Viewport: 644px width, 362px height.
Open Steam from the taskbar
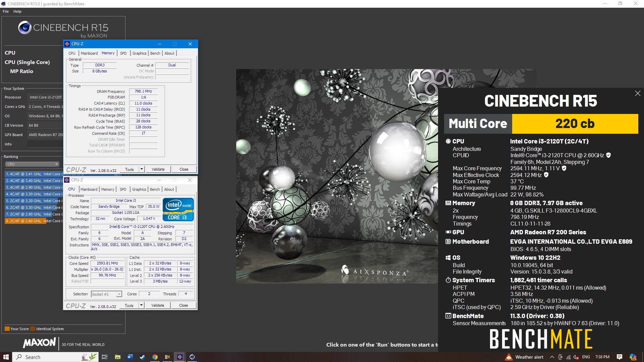click(142, 357)
